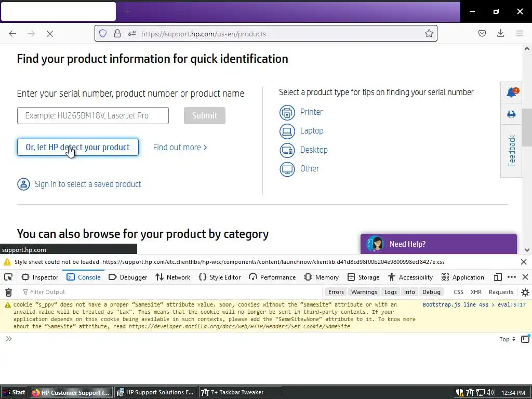532x399 pixels.
Task: Open the Need Help? chat widget
Action: pos(438,244)
